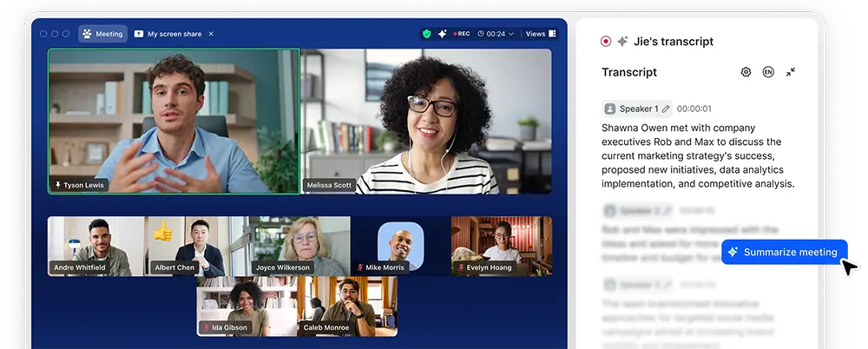This screenshot has width=868, height=349.
Task: Open transcript settings gear icon
Action: pos(746,72)
